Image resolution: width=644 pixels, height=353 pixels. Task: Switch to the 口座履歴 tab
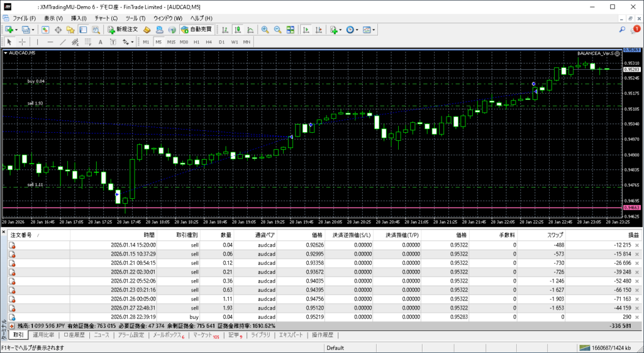[x=74, y=335]
